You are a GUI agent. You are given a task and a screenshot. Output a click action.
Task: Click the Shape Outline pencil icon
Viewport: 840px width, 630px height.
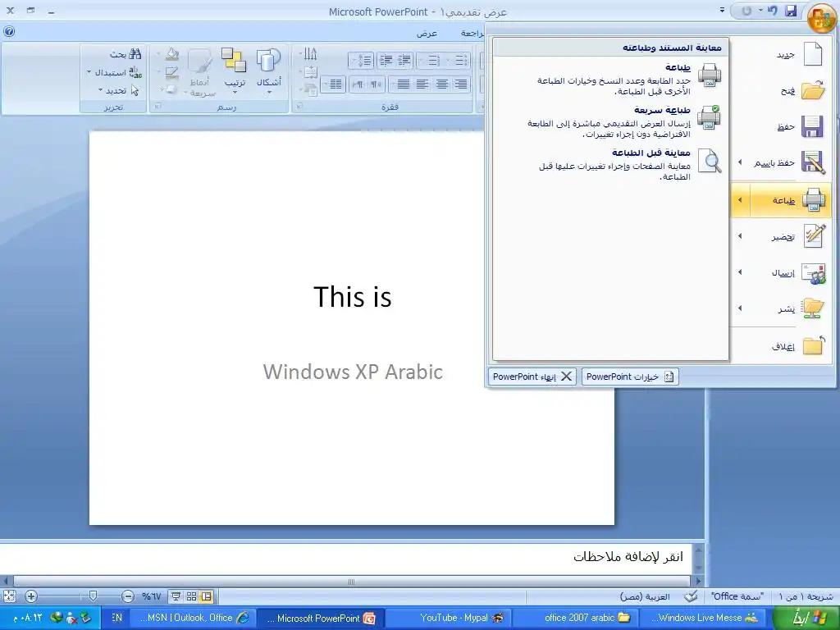coord(172,72)
